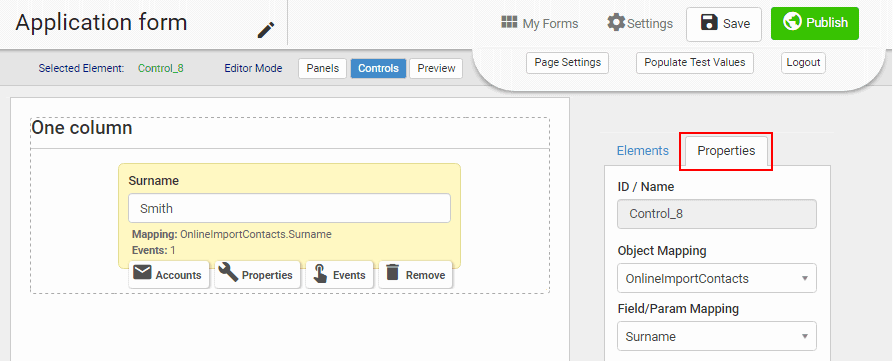Switch editor mode to Controls
This screenshot has width=893, height=361.
(378, 68)
